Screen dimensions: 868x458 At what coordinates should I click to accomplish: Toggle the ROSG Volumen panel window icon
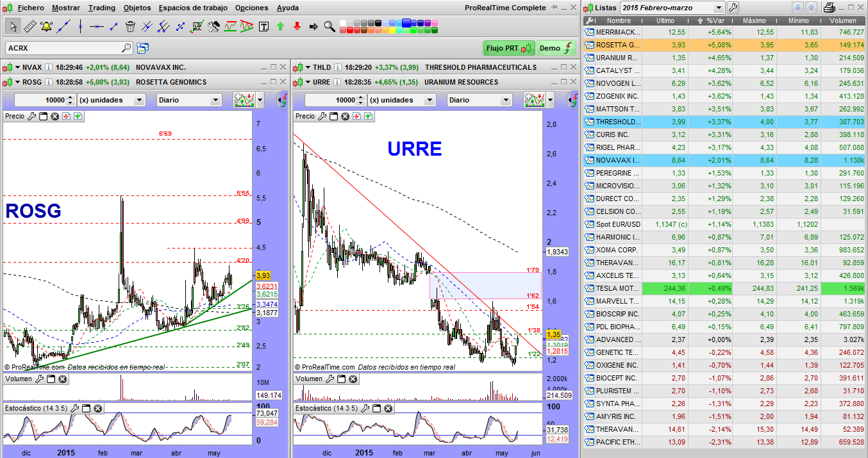51,379
